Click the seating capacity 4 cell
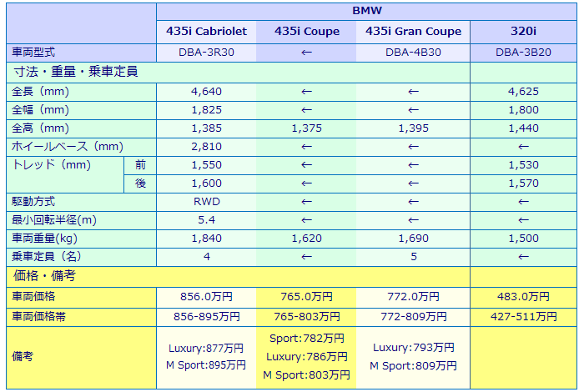Screen dimensions: 584x392 click(x=206, y=257)
